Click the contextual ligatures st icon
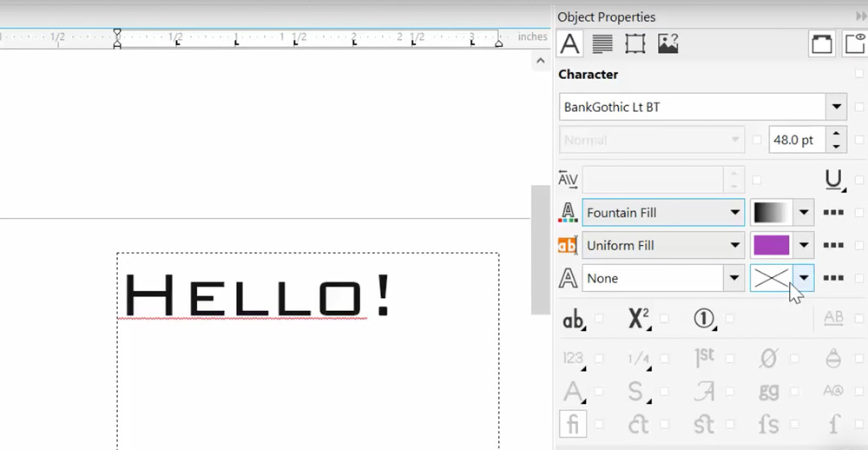The image size is (868, 450). tap(704, 425)
